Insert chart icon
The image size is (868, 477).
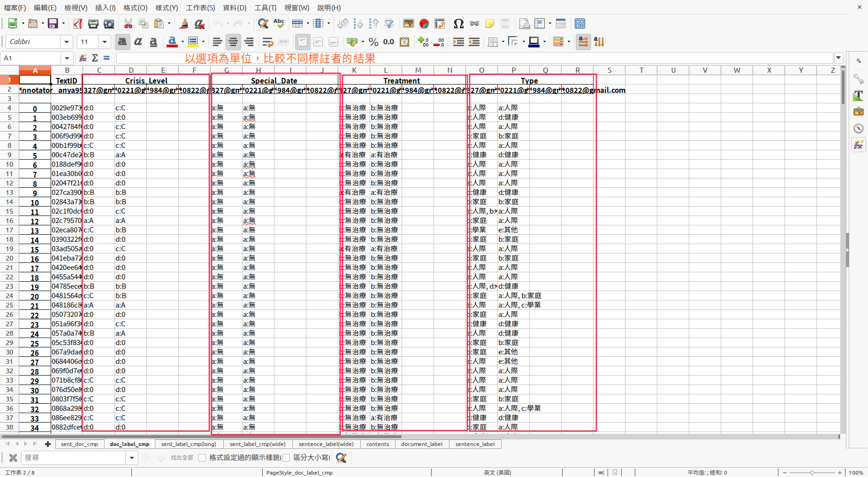(x=424, y=23)
